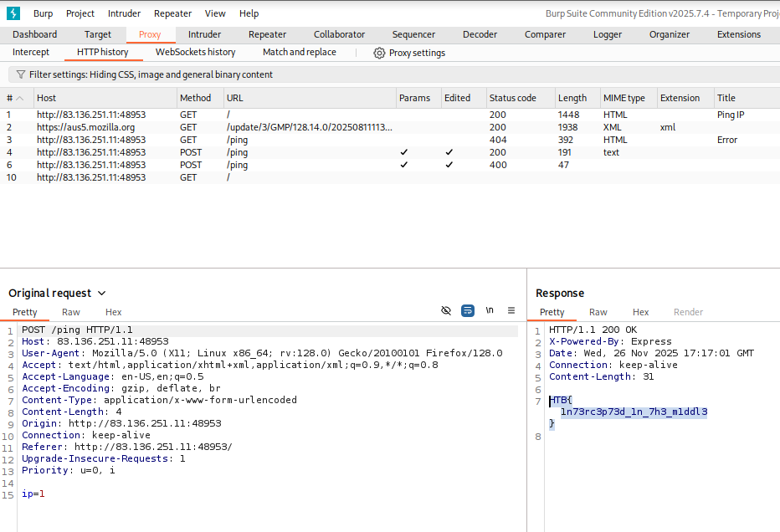Click the Burp Suite logo icon
This screenshot has width=780, height=532.
coord(13,13)
